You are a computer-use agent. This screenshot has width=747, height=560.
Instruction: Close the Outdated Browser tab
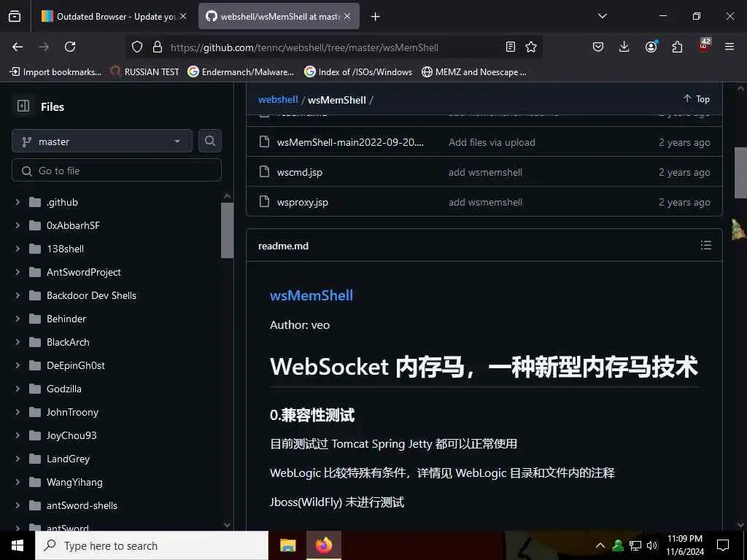tap(183, 16)
